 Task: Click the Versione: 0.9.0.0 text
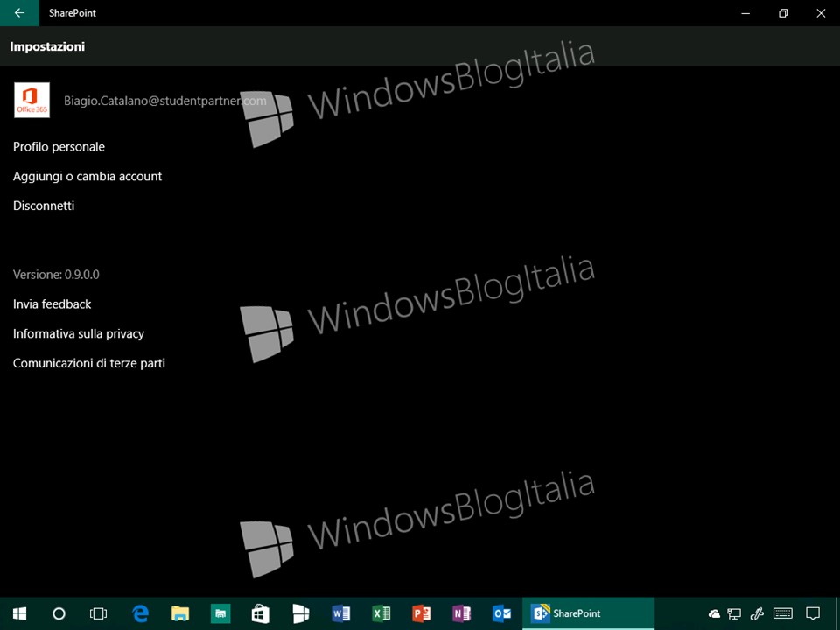pos(56,275)
